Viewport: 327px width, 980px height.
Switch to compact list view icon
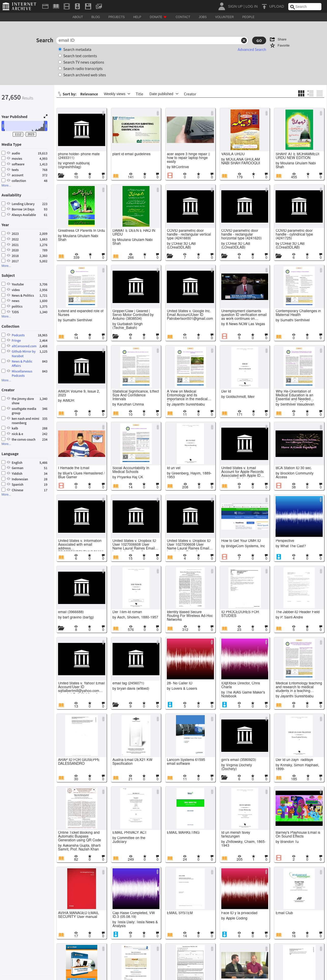(319, 94)
